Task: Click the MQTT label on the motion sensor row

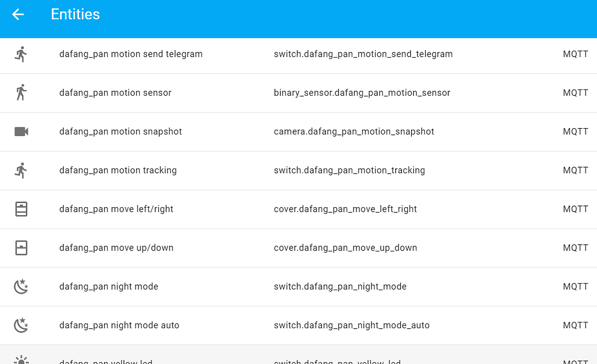Action: pyautogui.click(x=575, y=92)
